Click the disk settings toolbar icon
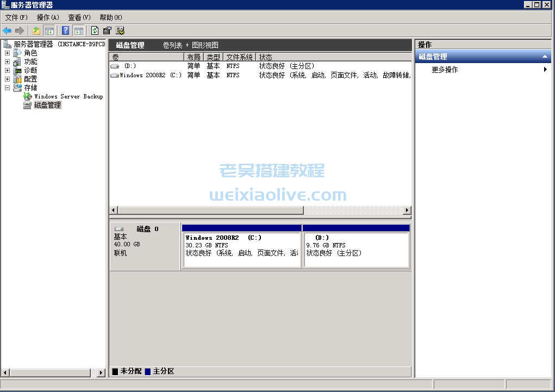Image resolution: width=555 pixels, height=392 pixels. point(120,30)
